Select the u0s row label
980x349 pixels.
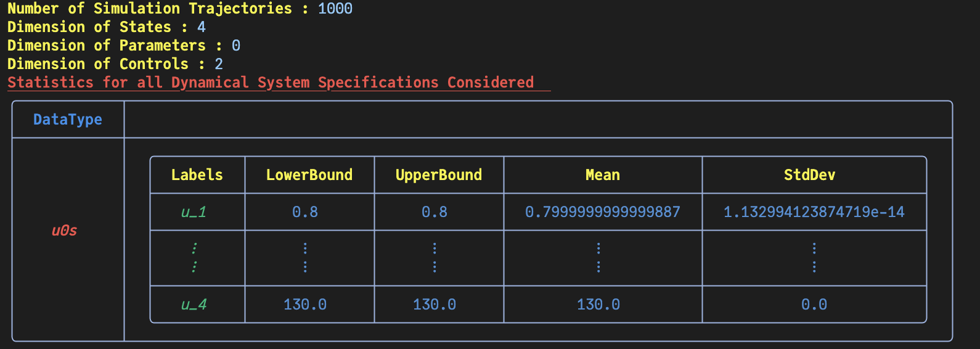(64, 231)
